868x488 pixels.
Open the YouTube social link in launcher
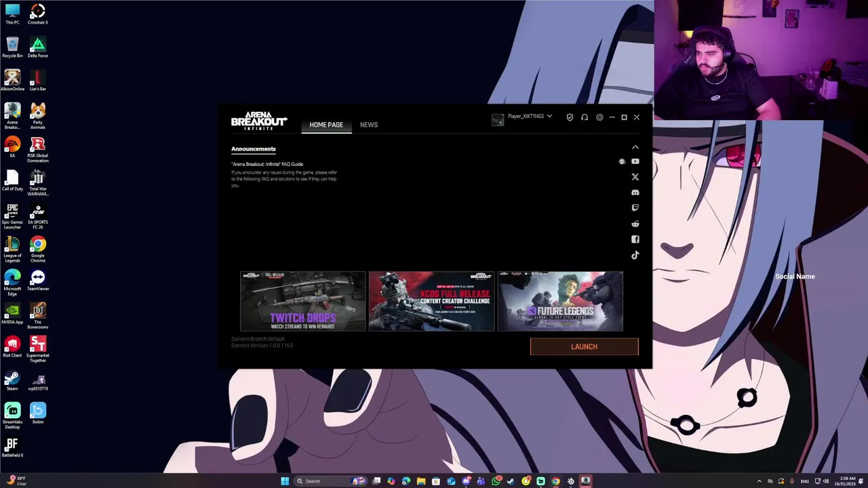click(x=635, y=161)
